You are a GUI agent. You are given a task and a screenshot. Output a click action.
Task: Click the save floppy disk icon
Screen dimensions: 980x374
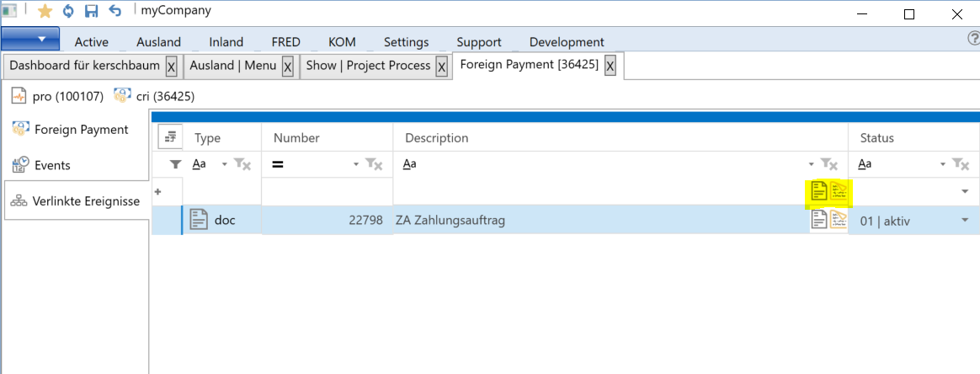[x=92, y=12]
